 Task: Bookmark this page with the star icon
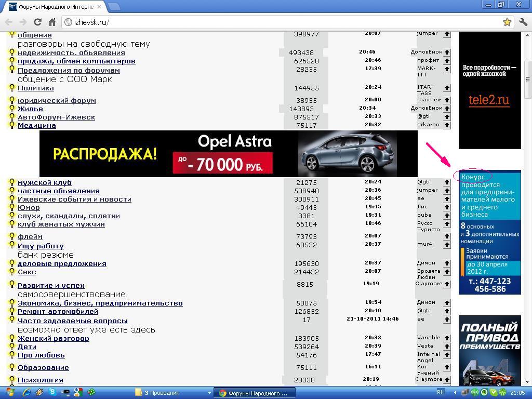507,22
